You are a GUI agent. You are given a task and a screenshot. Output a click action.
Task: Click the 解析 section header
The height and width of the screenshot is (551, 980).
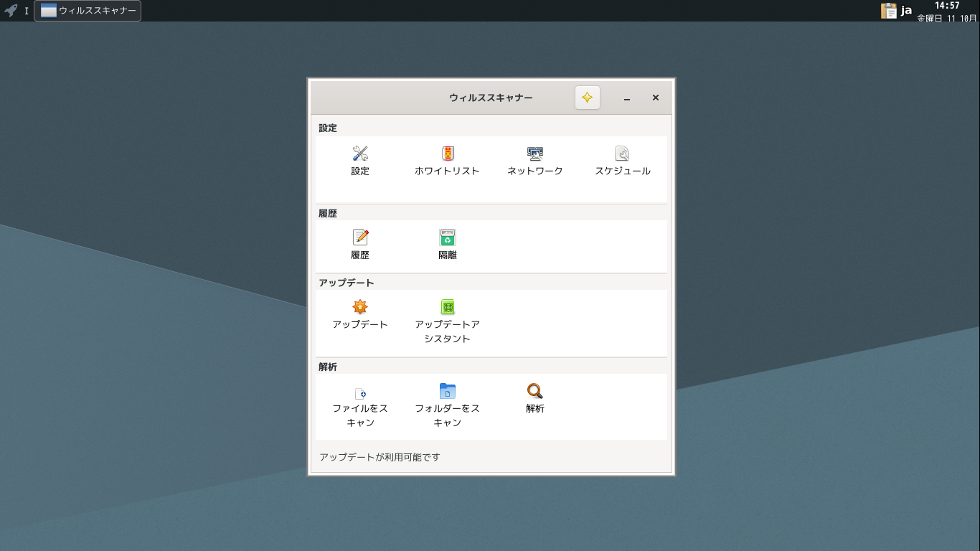click(x=328, y=367)
